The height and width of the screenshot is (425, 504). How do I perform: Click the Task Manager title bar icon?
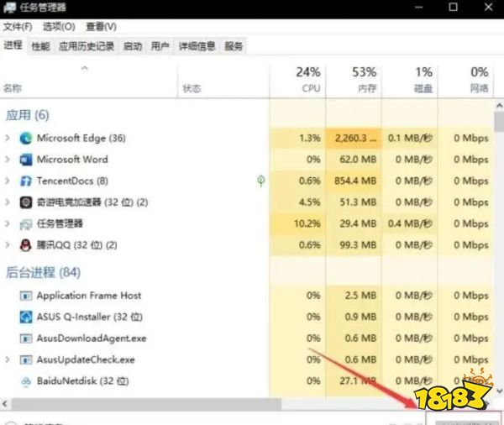9,7
